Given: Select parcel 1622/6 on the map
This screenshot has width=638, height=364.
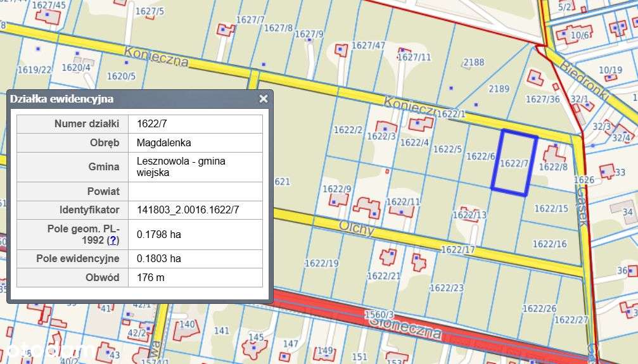Looking at the screenshot, I should (480, 156).
